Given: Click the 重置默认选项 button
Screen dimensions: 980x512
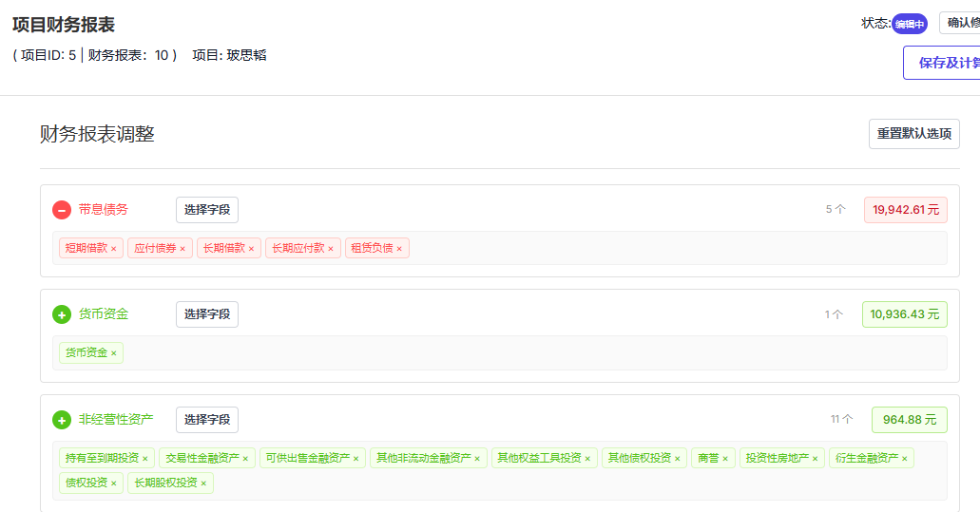Looking at the screenshot, I should 913,134.
